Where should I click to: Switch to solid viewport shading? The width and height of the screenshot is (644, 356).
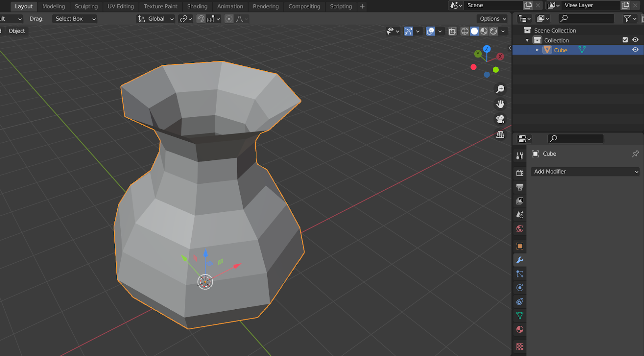[x=475, y=31]
